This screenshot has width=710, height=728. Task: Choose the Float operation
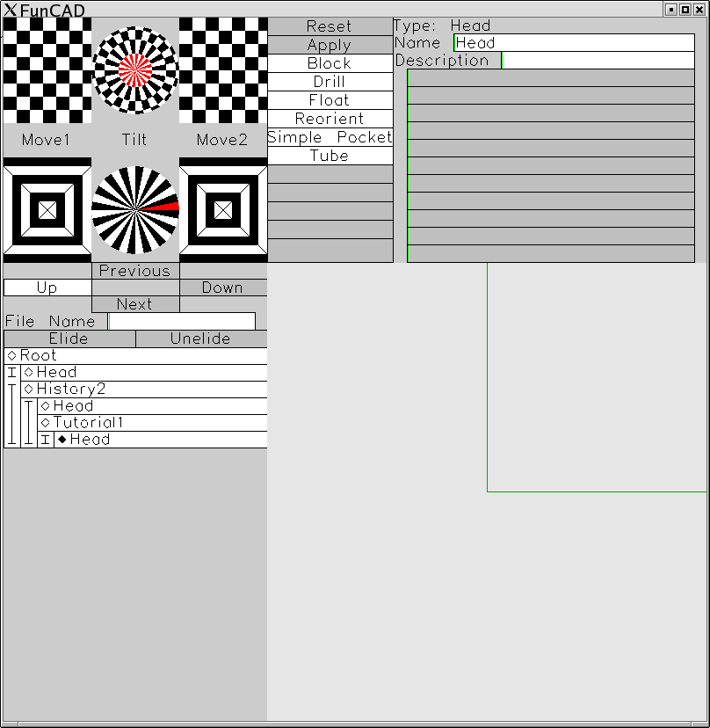click(330, 100)
